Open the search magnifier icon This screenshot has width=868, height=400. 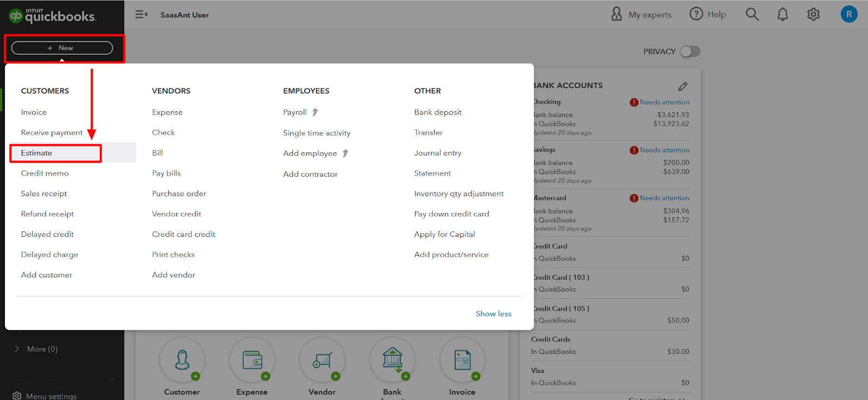click(752, 14)
